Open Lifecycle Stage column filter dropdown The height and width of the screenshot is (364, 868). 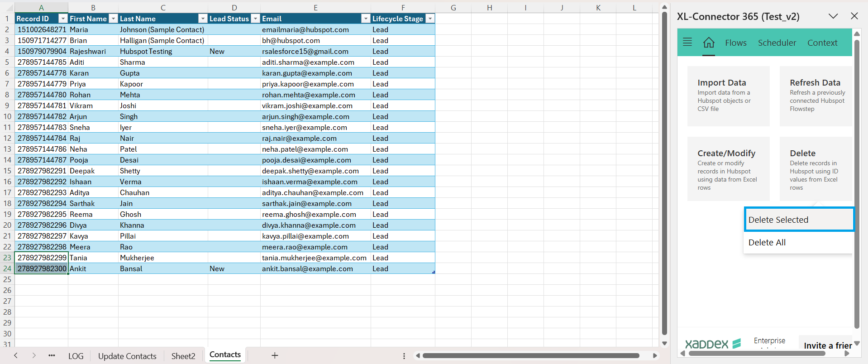click(x=430, y=19)
